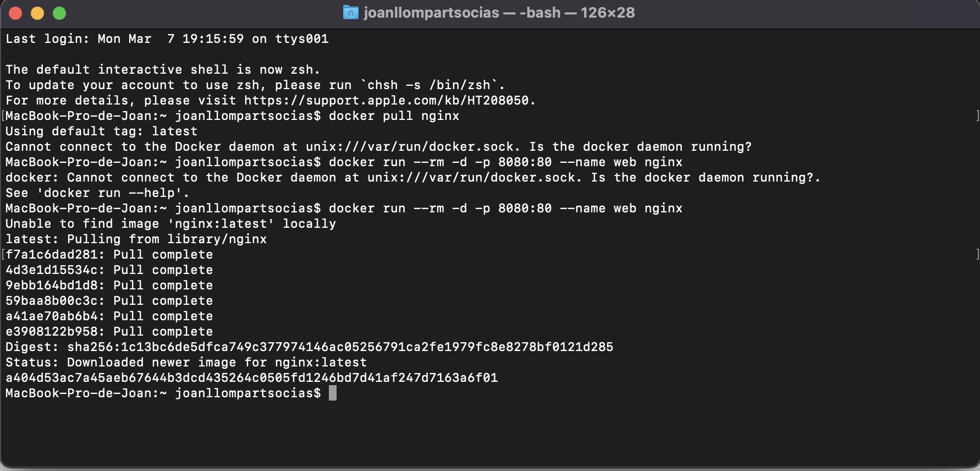Click the 'Status: Downloaded newer image' line
The height and width of the screenshot is (471, 980).
(186, 362)
